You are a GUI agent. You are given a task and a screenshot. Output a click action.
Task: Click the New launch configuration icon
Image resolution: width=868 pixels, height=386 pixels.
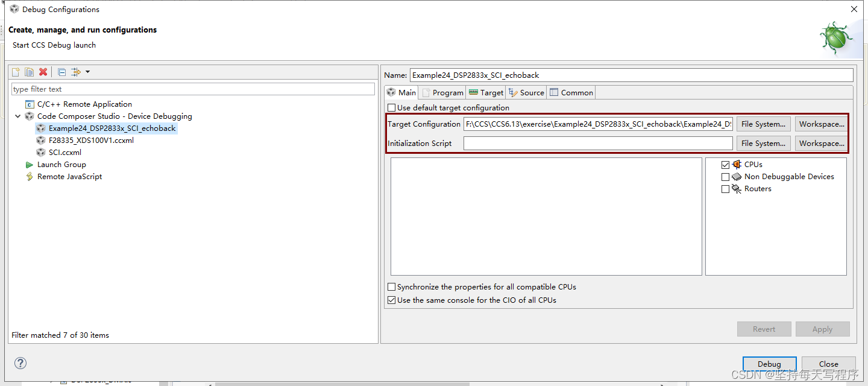coord(16,72)
